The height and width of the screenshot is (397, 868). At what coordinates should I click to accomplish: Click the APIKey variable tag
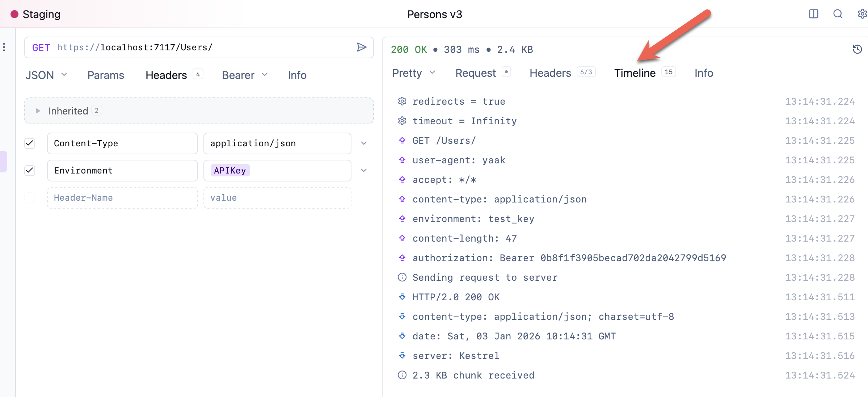pos(230,171)
